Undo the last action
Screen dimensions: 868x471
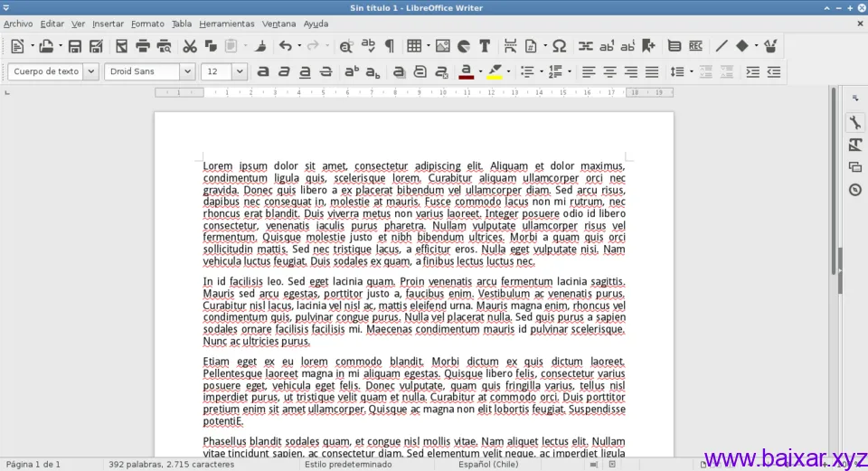coord(285,46)
